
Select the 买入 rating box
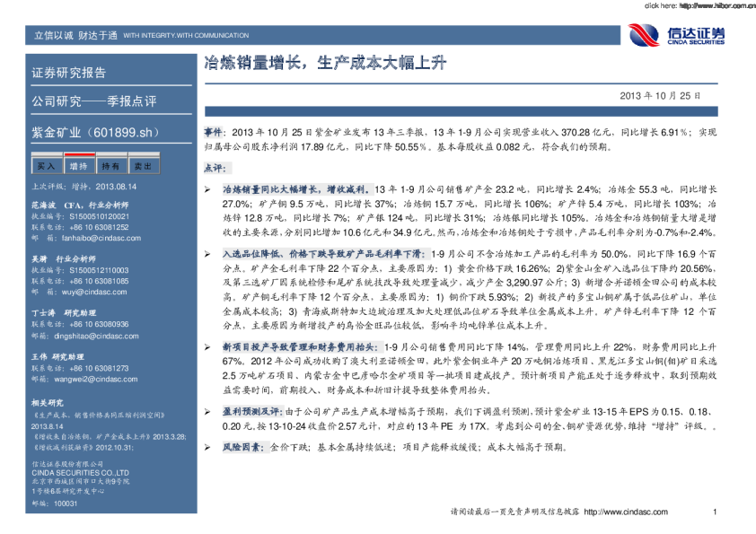(x=46, y=166)
